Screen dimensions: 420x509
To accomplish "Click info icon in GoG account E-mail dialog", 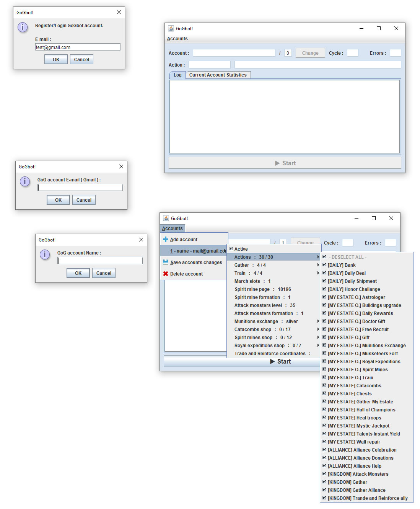I will coord(25,181).
